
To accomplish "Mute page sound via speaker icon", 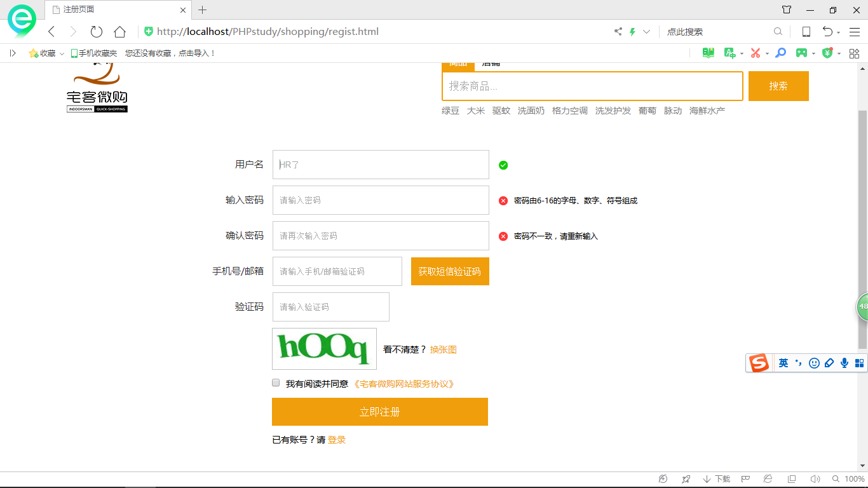I will click(815, 479).
